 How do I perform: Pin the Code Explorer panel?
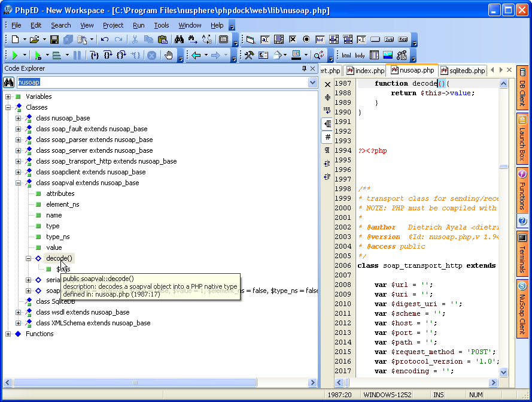coord(304,68)
